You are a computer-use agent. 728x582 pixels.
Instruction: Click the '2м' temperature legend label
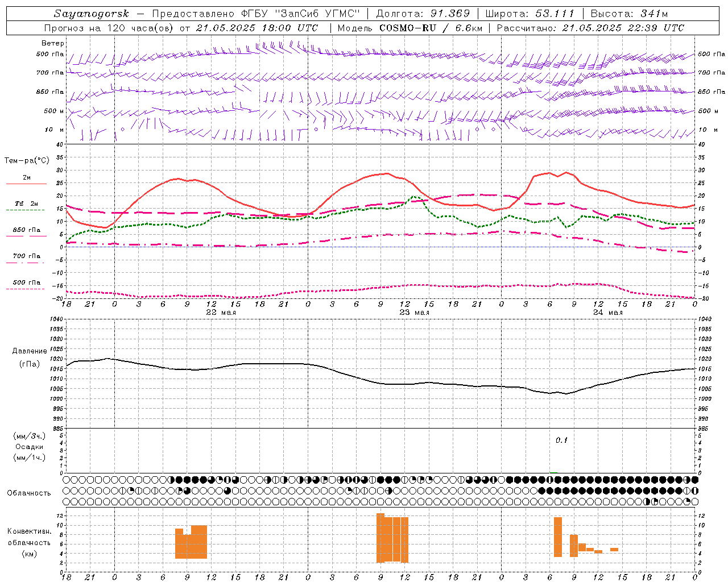click(27, 178)
